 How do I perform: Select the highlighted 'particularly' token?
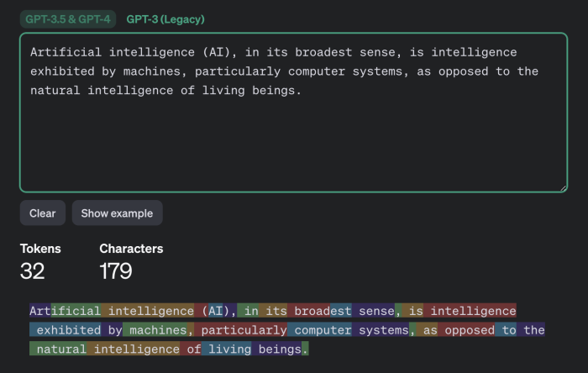pyautogui.click(x=243, y=330)
